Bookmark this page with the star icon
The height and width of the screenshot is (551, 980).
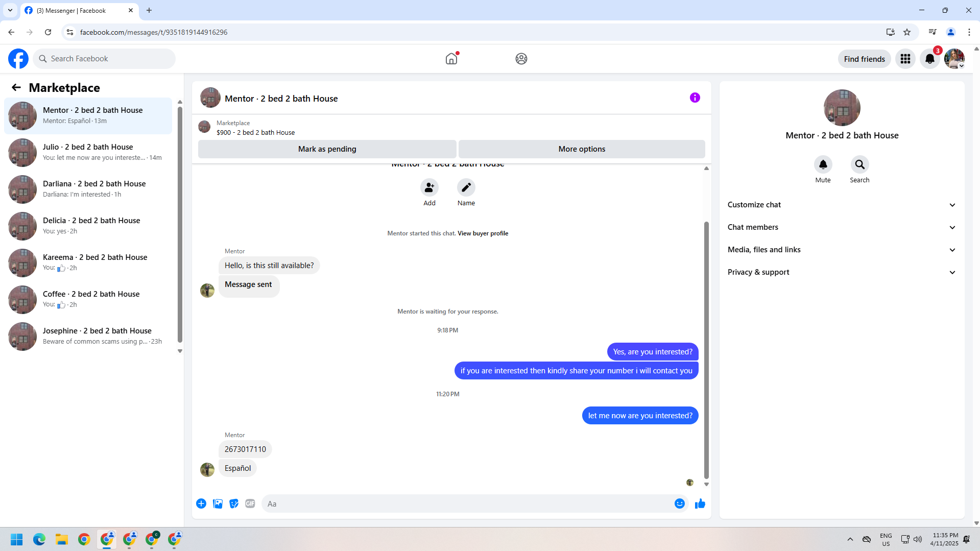tap(907, 32)
